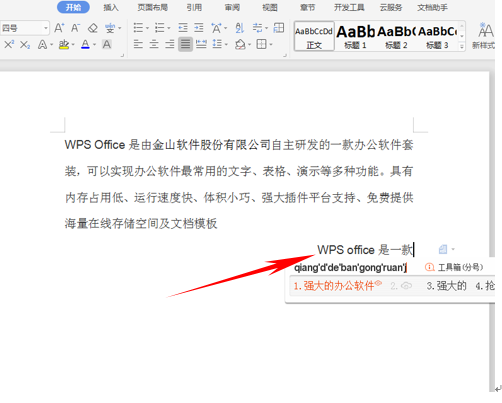Insert a numbered list
The image size is (502, 403).
pos(160,28)
